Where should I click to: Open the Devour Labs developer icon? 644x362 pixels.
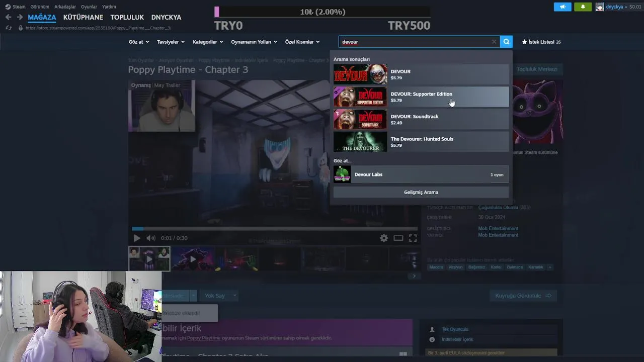342,174
